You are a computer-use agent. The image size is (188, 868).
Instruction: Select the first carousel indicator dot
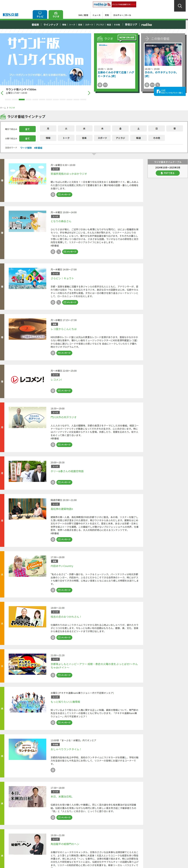pos(8,99)
